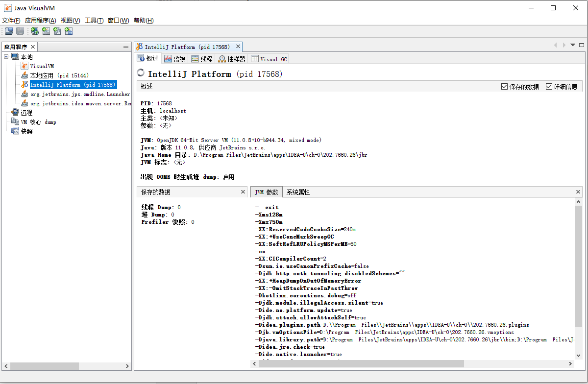
Task: Click scroll documents right arrow
Action: coord(564,45)
